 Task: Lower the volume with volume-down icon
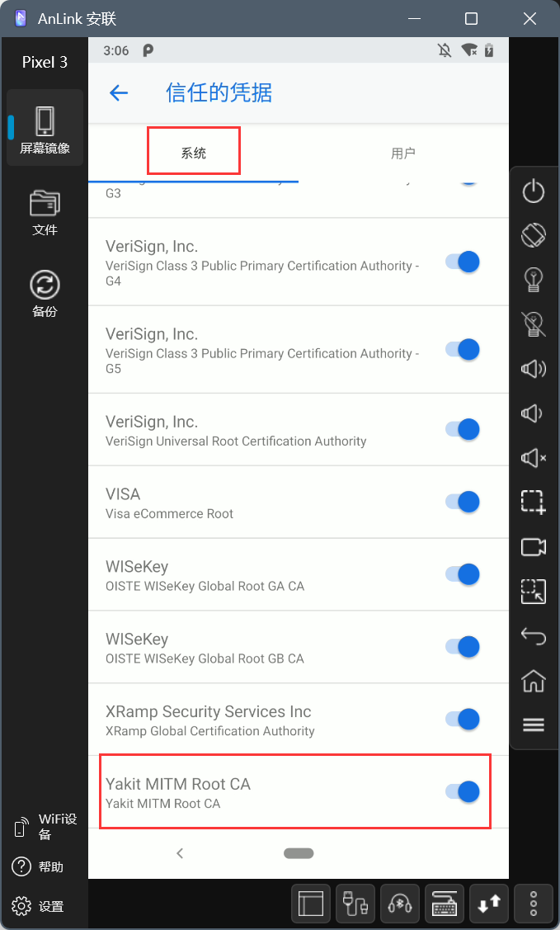(x=532, y=413)
